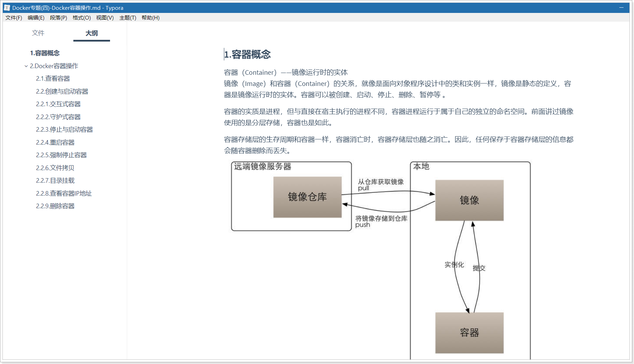Jump to 1.容器概念 in outline
Screen dimensions: 634x364
coord(45,53)
